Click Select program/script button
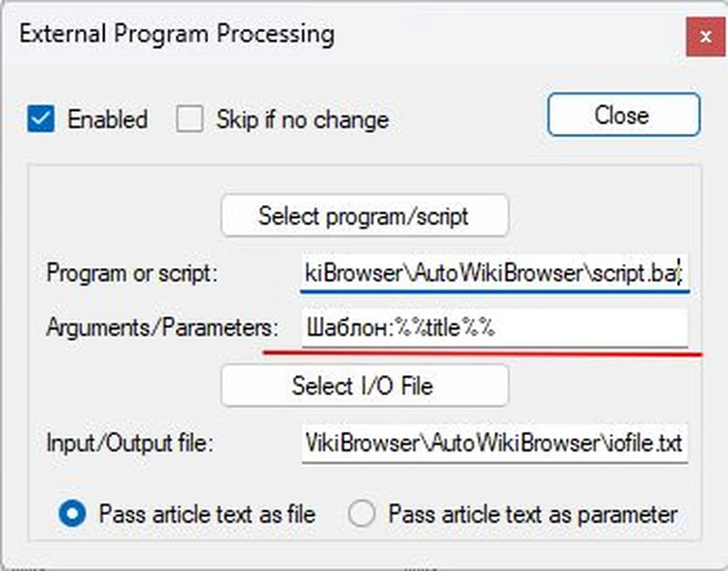 [364, 215]
